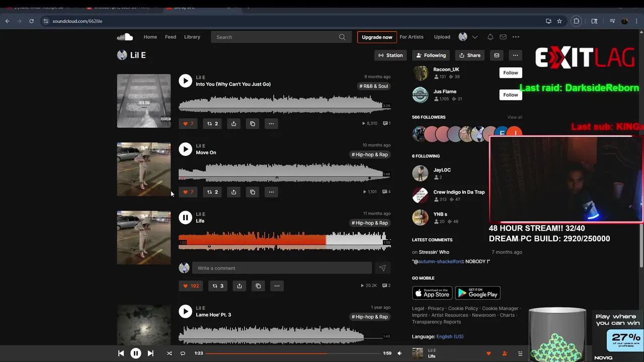
Task: Toggle the 192 likes button on Life
Action: click(x=191, y=286)
